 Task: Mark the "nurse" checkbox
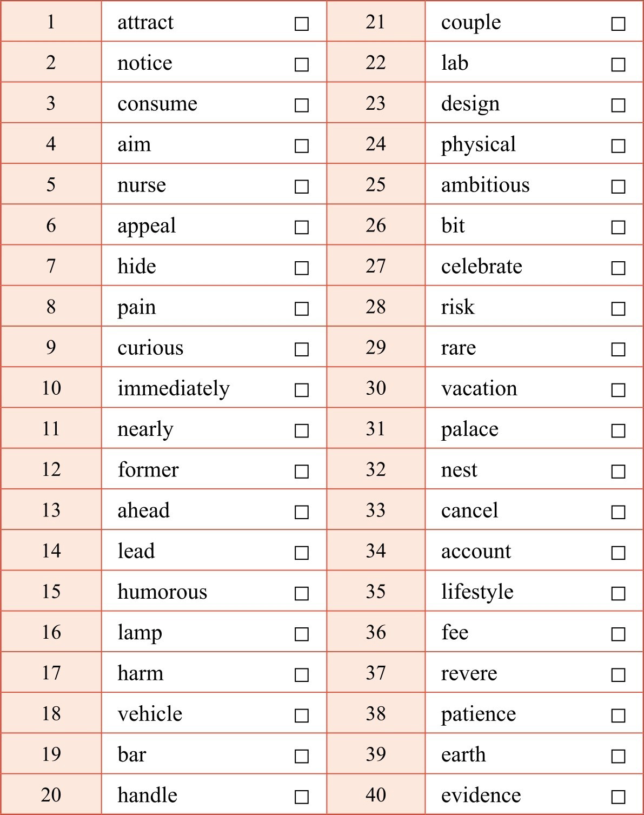(302, 187)
